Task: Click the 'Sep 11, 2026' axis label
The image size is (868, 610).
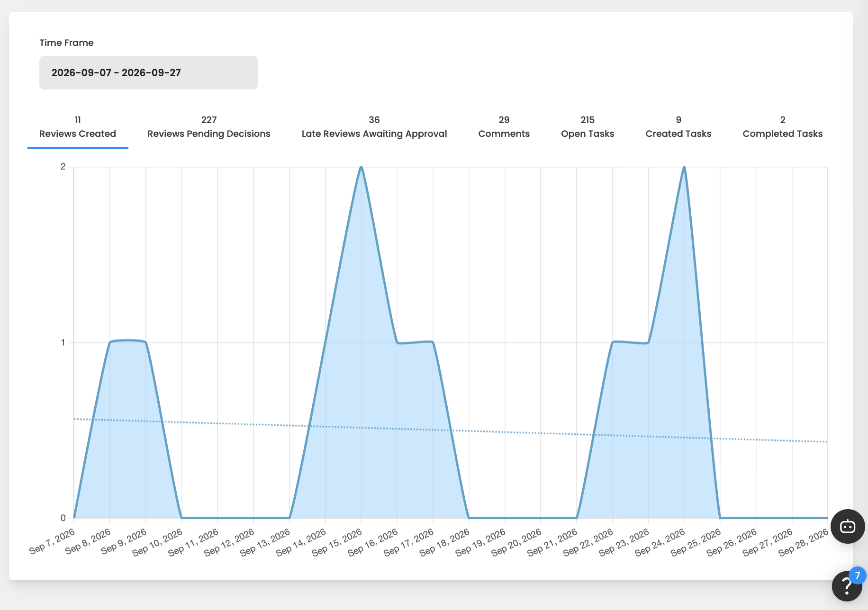Action: (193, 542)
